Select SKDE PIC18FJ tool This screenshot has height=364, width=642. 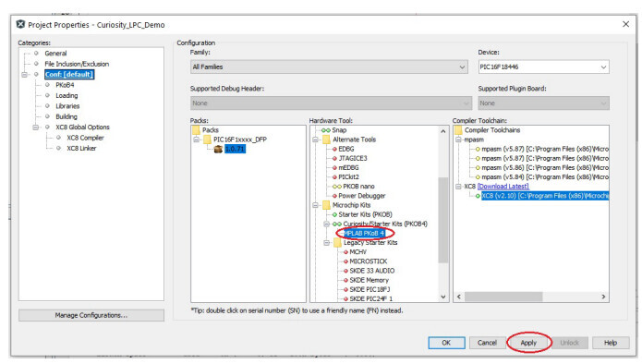369,289
